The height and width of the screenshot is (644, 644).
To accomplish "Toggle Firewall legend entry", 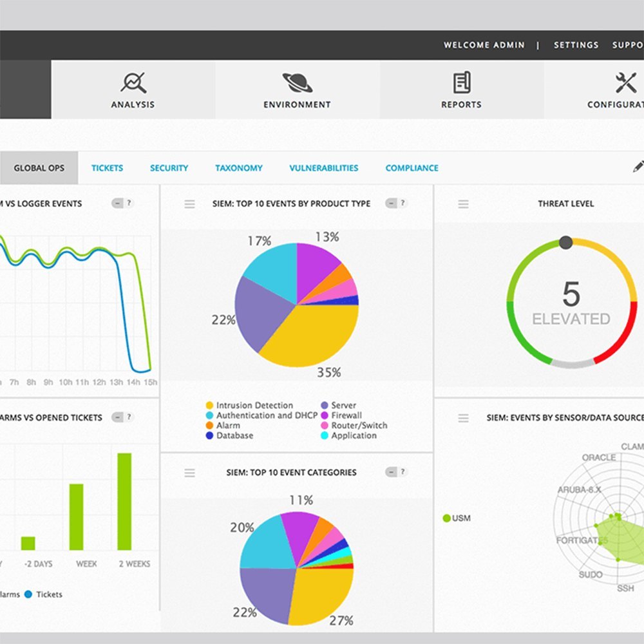I will tap(341, 415).
